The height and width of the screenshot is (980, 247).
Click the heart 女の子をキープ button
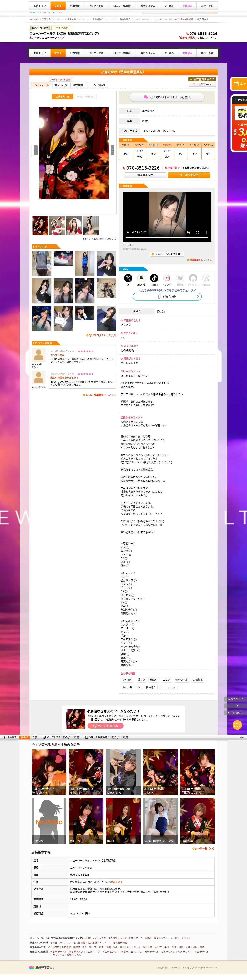coord(202,84)
